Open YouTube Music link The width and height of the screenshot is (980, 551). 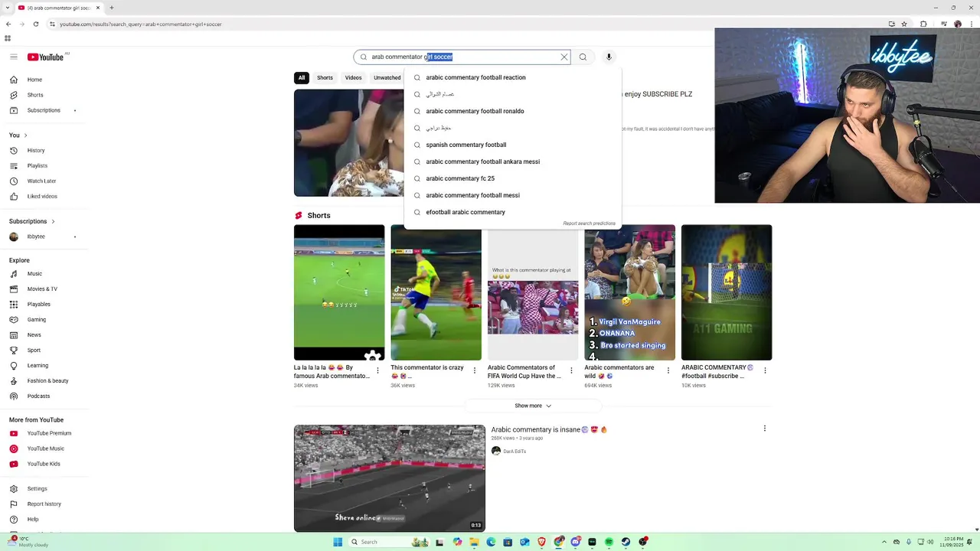pos(44,448)
